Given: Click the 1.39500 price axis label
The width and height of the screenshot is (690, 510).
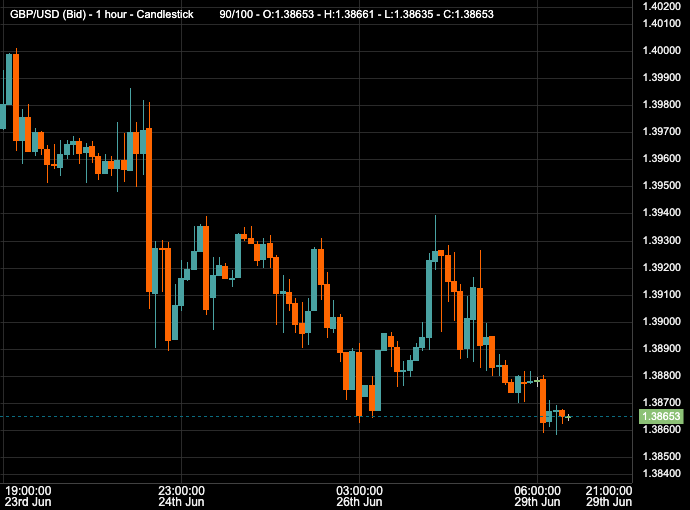Looking at the screenshot, I should click(x=662, y=186).
